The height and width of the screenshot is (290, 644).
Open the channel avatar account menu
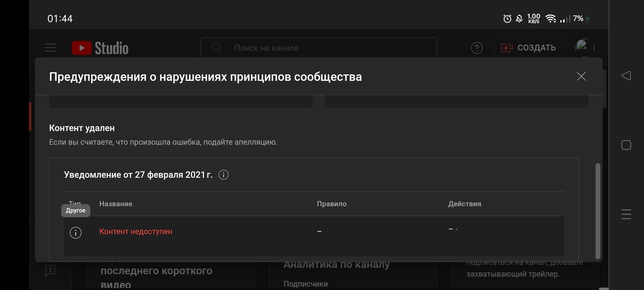(x=584, y=48)
